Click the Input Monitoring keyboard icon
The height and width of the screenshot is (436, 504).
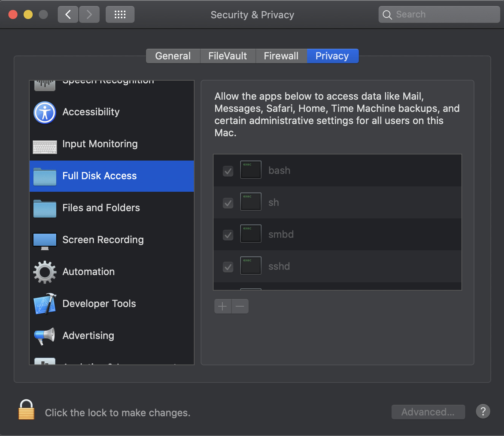click(x=45, y=147)
